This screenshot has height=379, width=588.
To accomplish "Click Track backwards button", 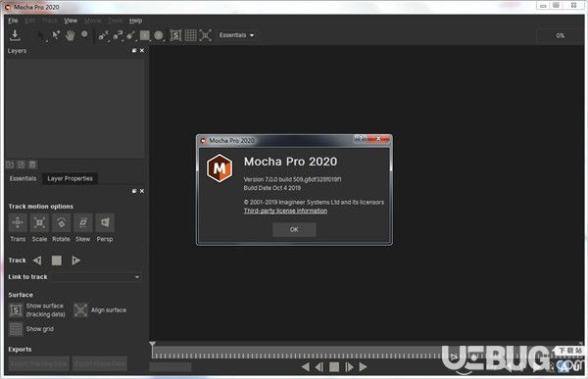I will click(x=37, y=261).
